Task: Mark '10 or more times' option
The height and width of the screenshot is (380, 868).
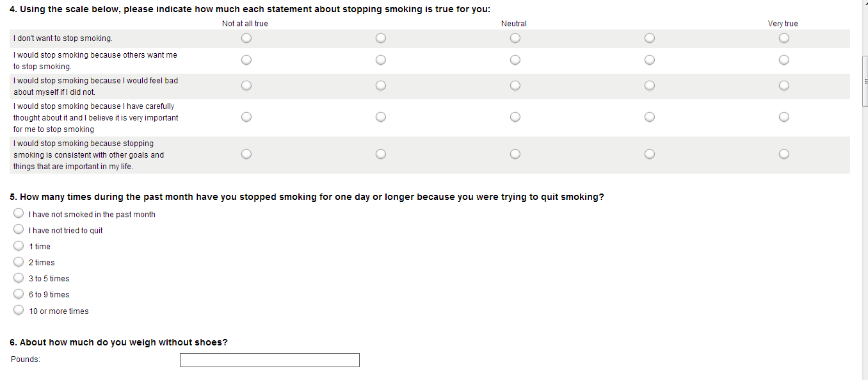Action: [19, 310]
